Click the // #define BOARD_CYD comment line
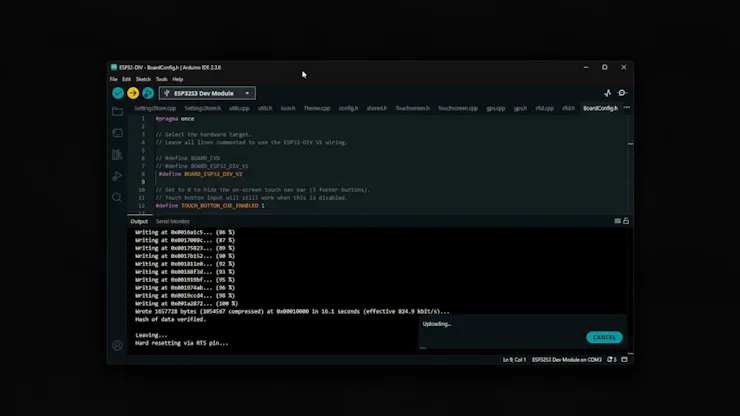The image size is (740, 416). (188, 158)
